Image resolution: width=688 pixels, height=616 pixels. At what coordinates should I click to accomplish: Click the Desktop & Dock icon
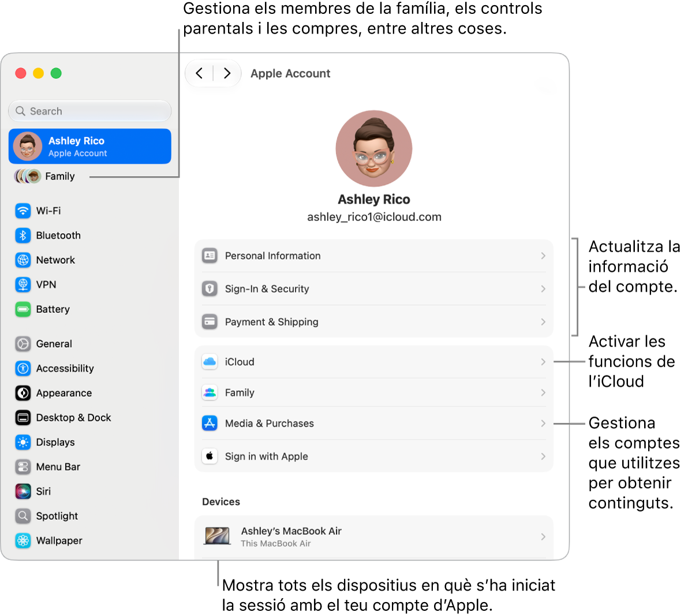(x=23, y=417)
